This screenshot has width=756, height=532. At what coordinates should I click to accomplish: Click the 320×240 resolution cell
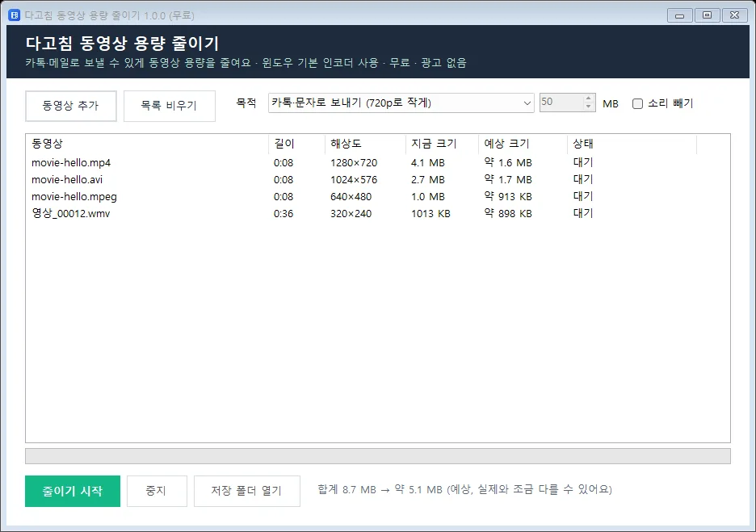[x=351, y=213]
